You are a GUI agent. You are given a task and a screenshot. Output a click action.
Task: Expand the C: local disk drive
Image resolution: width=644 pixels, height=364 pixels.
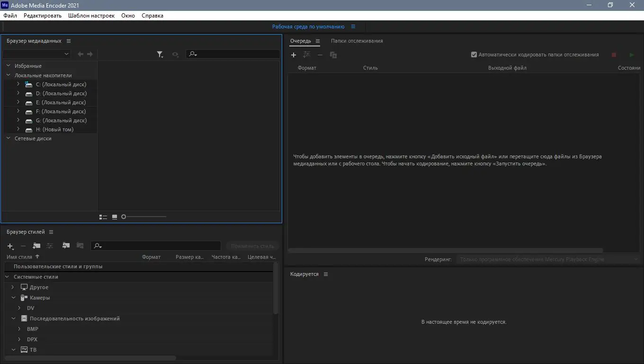[18, 84]
